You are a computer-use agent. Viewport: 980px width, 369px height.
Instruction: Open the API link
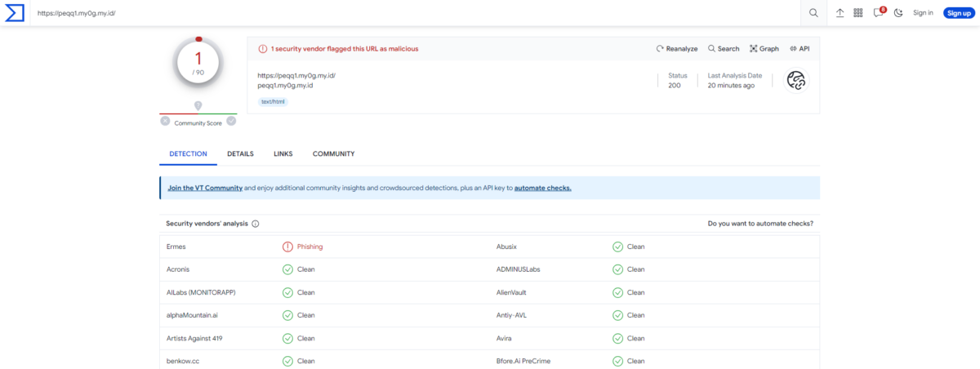click(x=799, y=49)
